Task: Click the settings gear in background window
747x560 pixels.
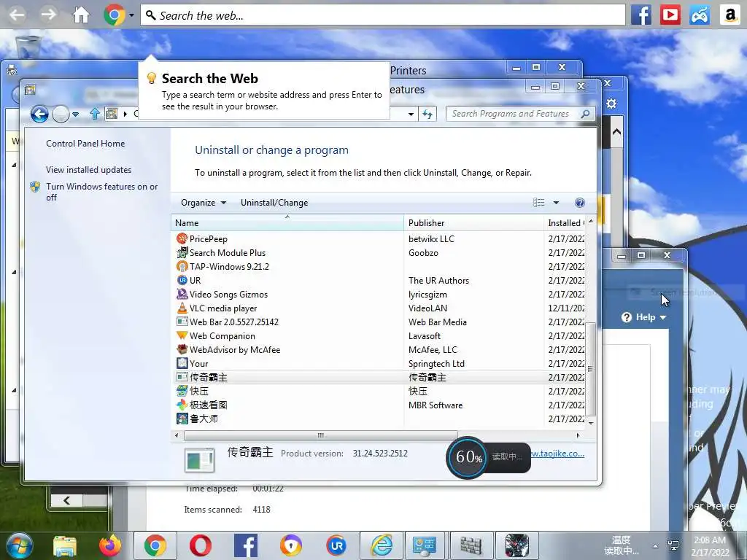Action: coord(611,104)
